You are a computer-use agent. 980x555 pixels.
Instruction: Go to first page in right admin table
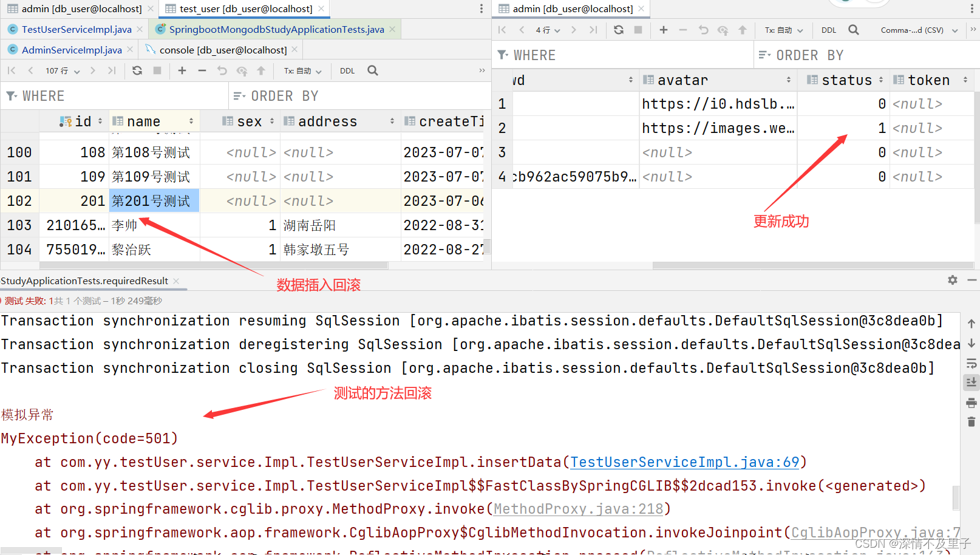coord(502,30)
